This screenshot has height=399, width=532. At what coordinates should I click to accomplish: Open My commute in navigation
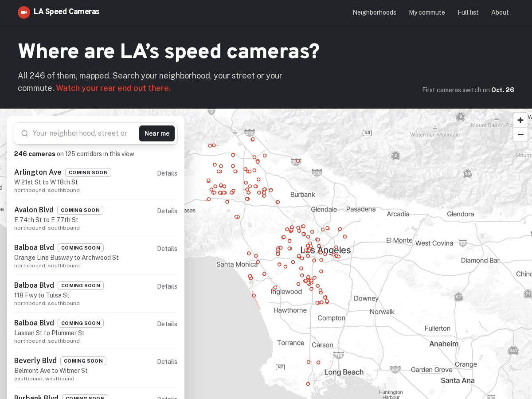coord(427,12)
